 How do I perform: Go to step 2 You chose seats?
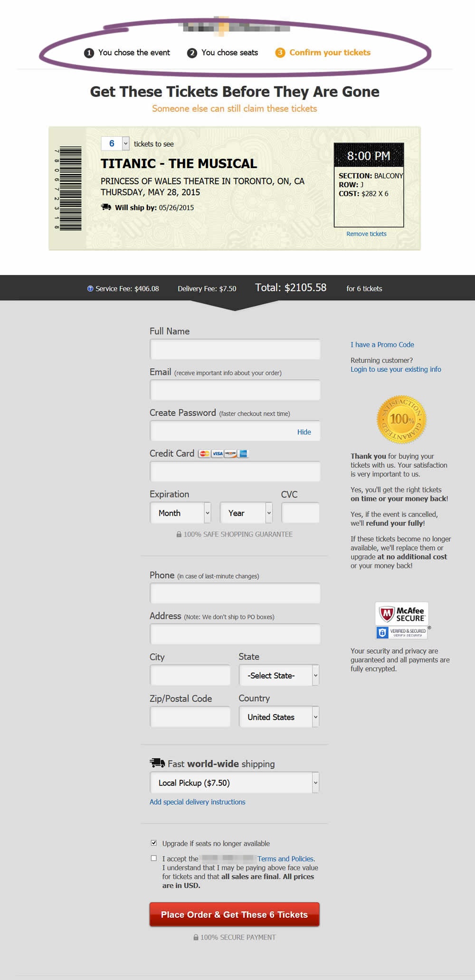point(223,53)
